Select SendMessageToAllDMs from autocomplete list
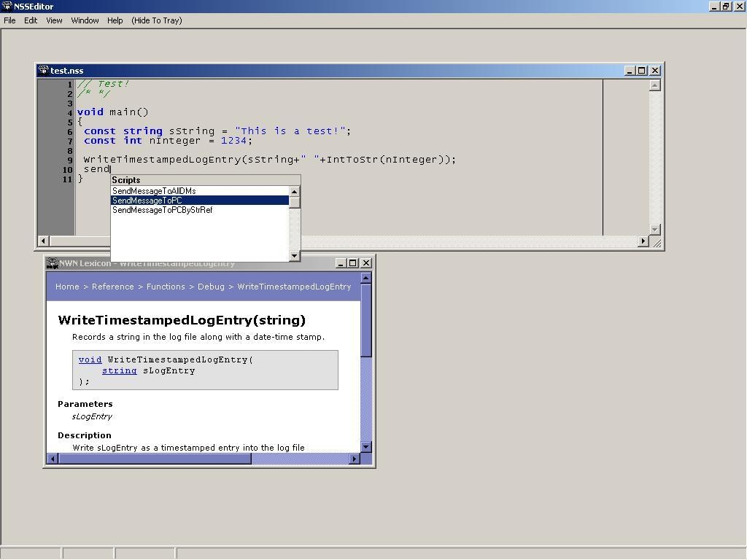 pos(154,191)
